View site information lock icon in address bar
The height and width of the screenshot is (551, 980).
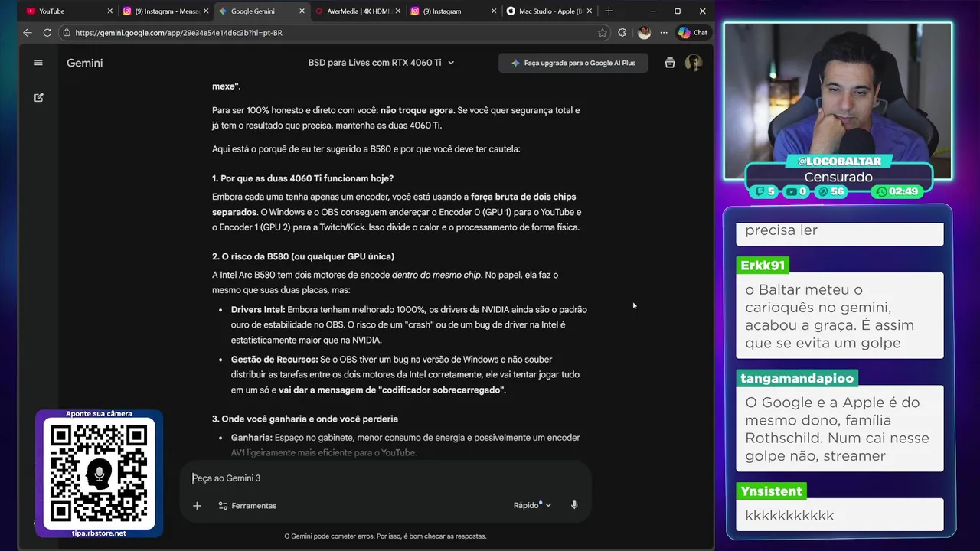click(67, 33)
